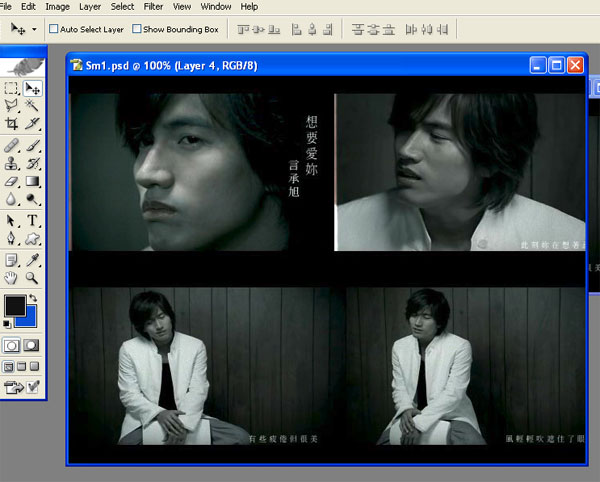
Task: Reset default foreground and background colors
Action: click(7, 324)
